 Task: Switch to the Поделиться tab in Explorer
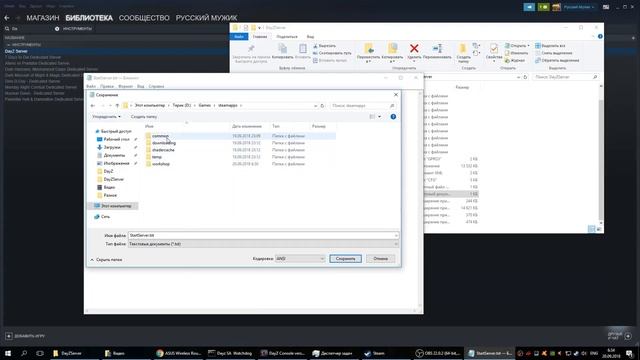287,37
